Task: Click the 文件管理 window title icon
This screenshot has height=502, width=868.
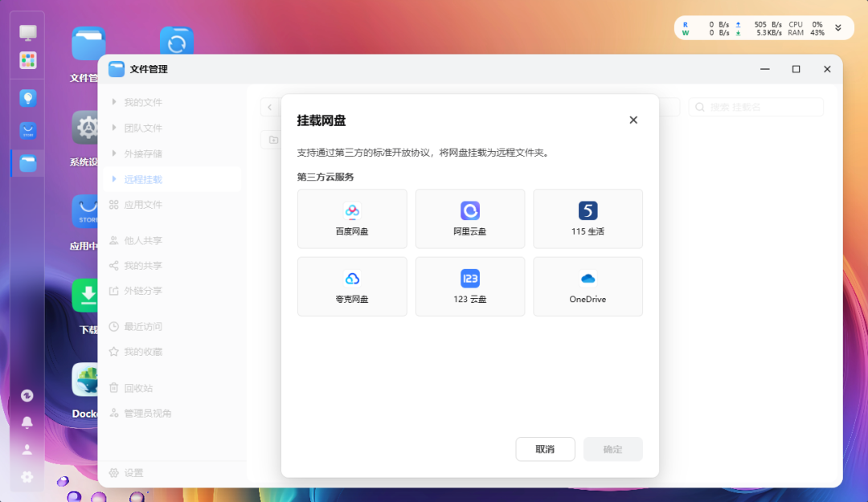Action: (117, 69)
